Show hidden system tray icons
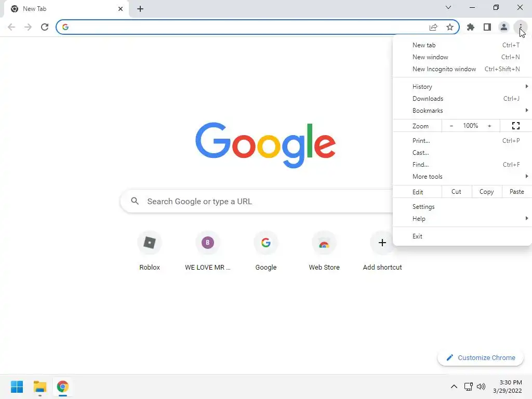The width and height of the screenshot is (532, 399). [x=454, y=387]
